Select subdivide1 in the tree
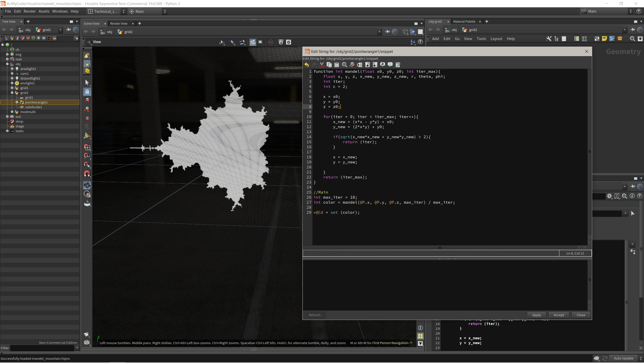Screen dimensions: 644x363 pos(33,107)
